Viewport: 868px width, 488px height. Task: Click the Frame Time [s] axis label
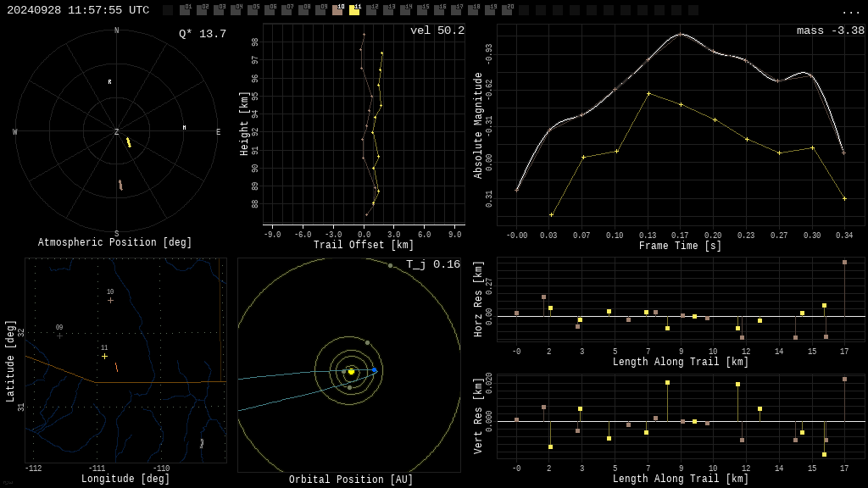click(x=681, y=246)
